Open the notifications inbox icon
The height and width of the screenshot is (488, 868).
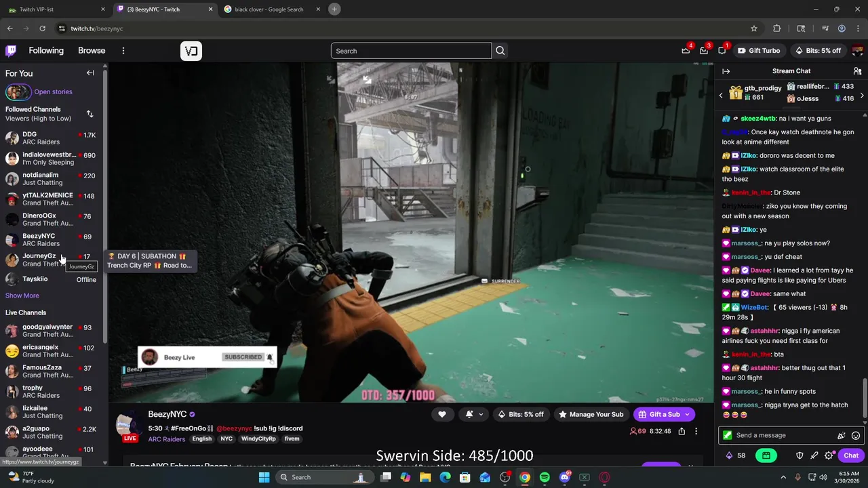click(704, 51)
